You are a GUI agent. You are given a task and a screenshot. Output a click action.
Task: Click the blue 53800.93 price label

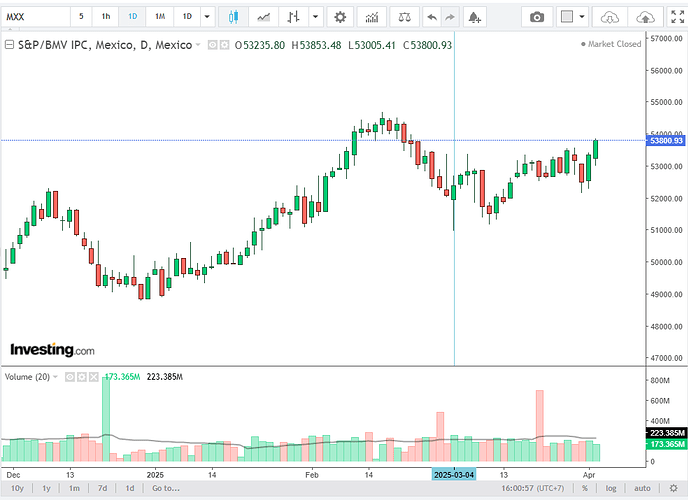(666, 140)
